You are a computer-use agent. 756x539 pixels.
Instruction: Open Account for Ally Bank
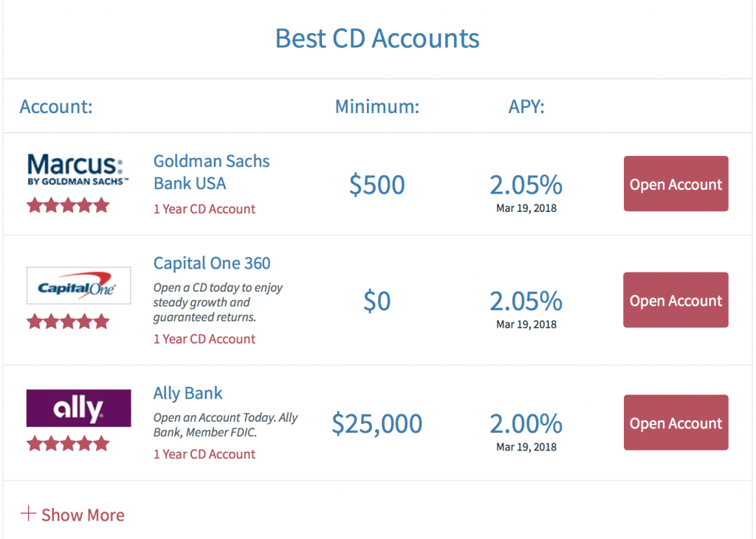[x=676, y=423]
